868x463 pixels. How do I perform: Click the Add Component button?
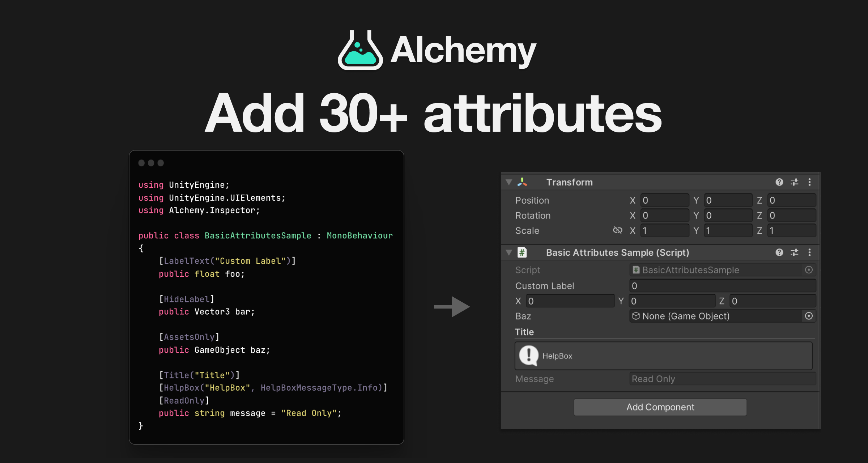coord(660,407)
